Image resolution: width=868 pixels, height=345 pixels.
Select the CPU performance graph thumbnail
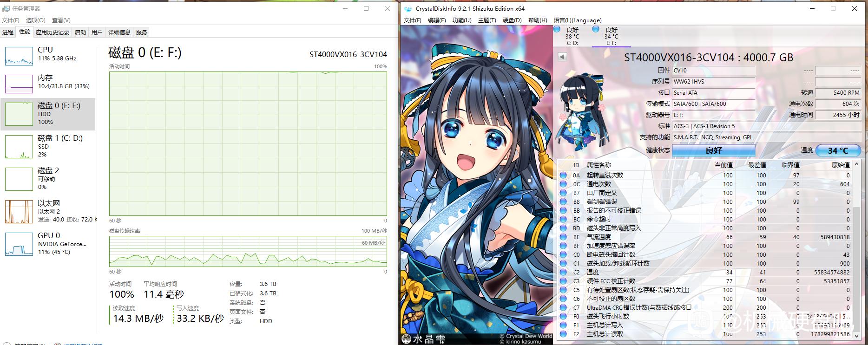(19, 56)
